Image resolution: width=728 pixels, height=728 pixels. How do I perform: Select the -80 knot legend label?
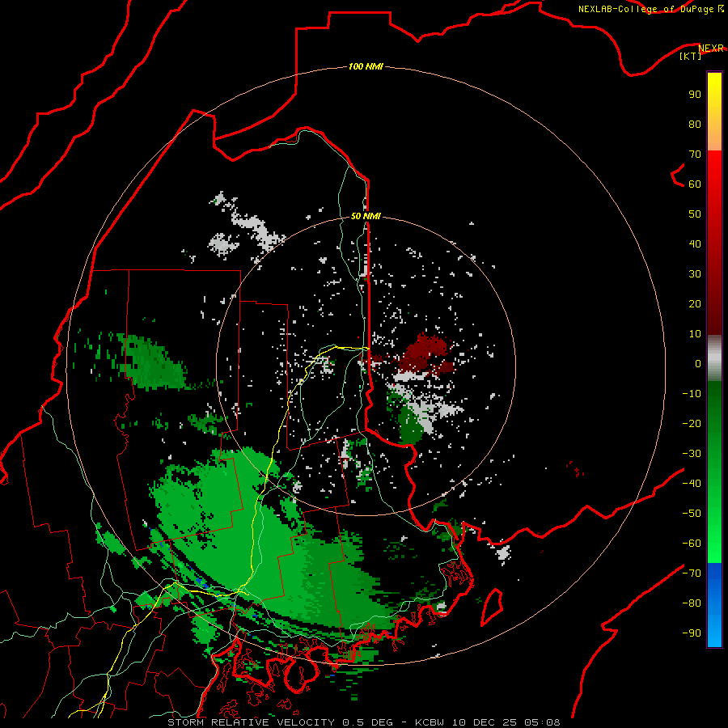click(692, 603)
